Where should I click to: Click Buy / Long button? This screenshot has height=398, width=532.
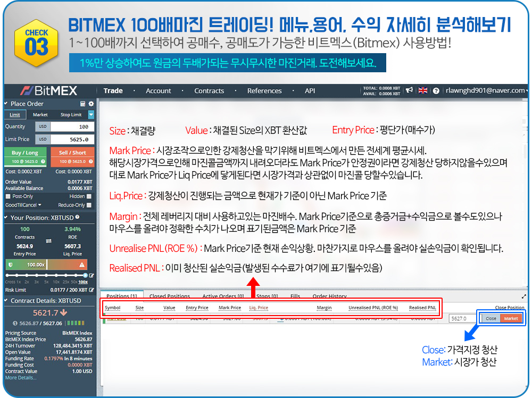pos(26,157)
